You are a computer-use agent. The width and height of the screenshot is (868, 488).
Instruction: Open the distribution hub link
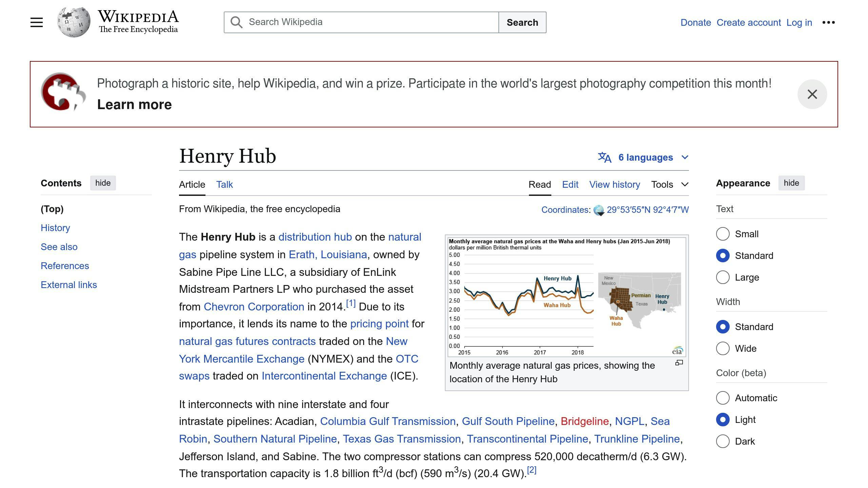pos(315,237)
